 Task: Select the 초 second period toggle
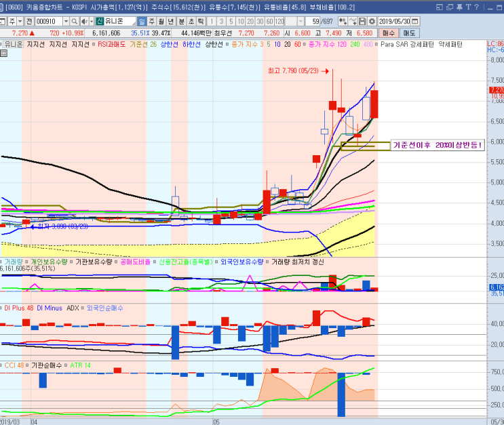[191, 22]
